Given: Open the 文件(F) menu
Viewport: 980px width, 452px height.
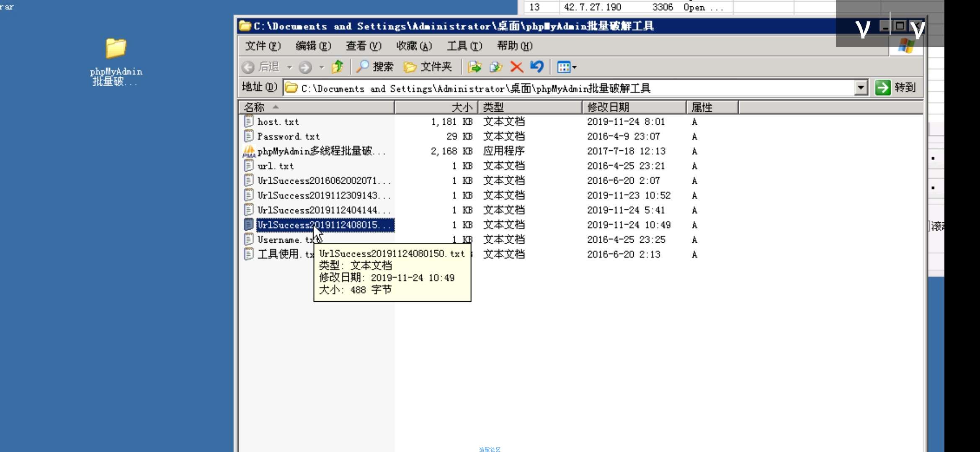Looking at the screenshot, I should pos(263,46).
